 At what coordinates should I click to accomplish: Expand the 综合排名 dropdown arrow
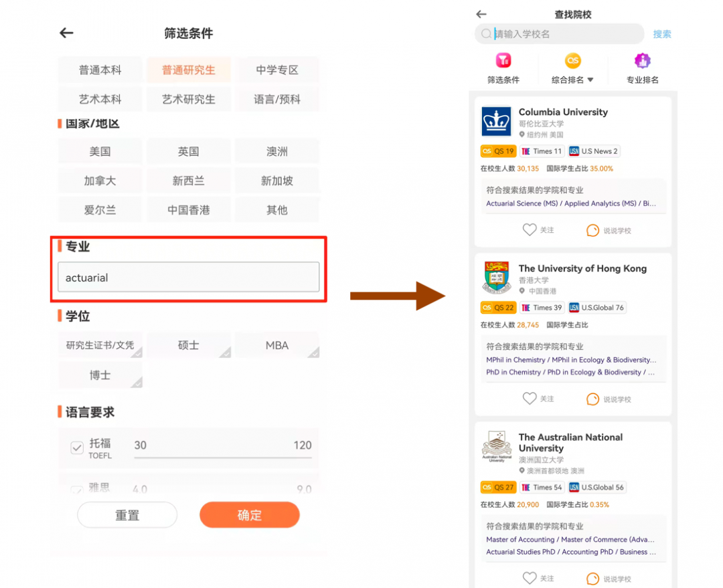[x=590, y=80]
